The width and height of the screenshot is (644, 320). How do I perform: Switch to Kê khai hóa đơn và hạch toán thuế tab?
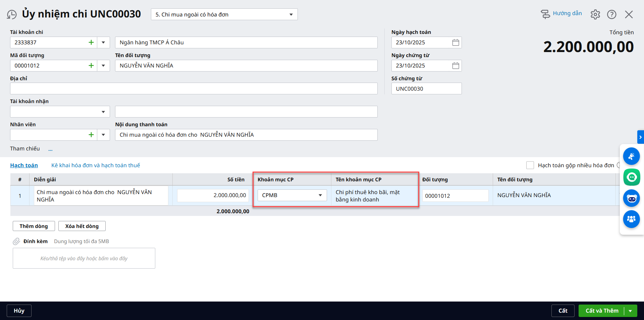pyautogui.click(x=96, y=165)
